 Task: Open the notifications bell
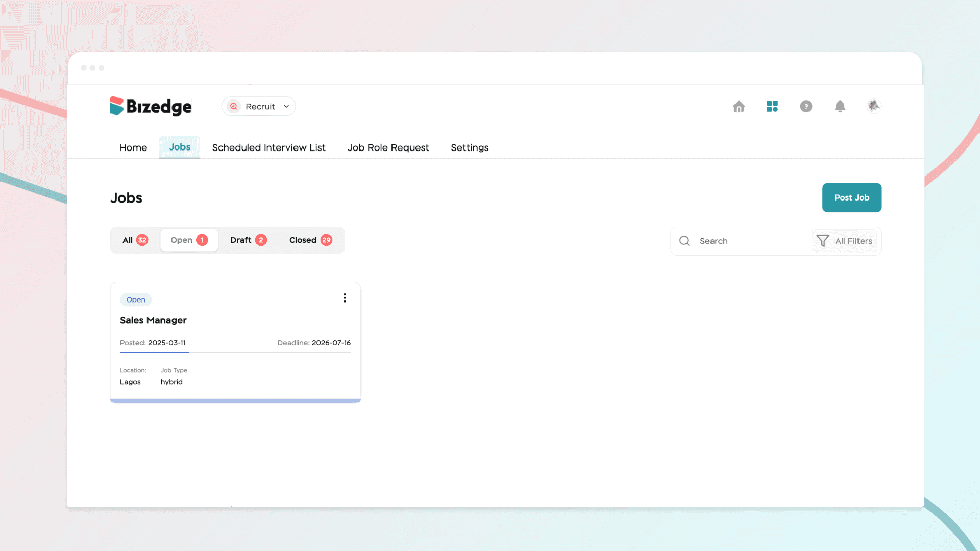(x=840, y=106)
